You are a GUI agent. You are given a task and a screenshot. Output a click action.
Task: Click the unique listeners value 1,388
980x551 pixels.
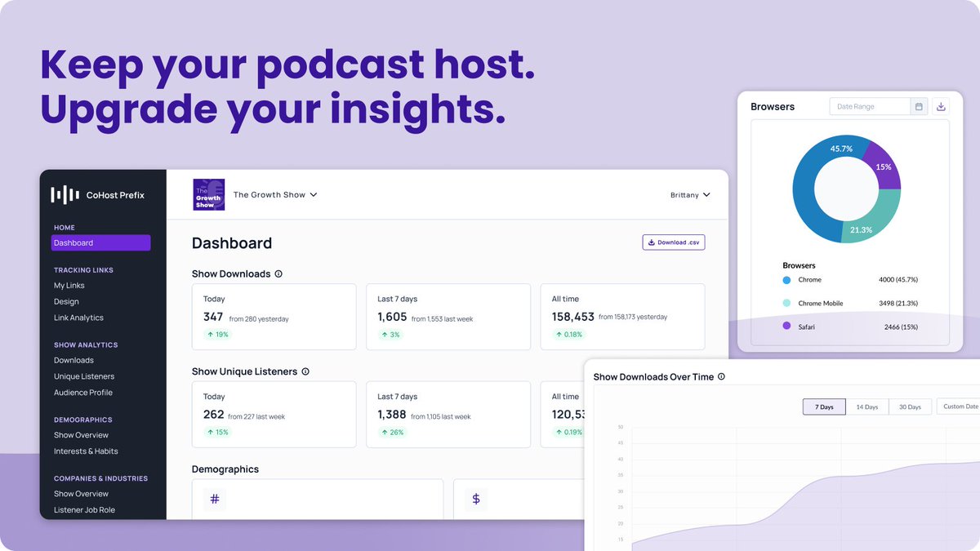pyautogui.click(x=392, y=415)
